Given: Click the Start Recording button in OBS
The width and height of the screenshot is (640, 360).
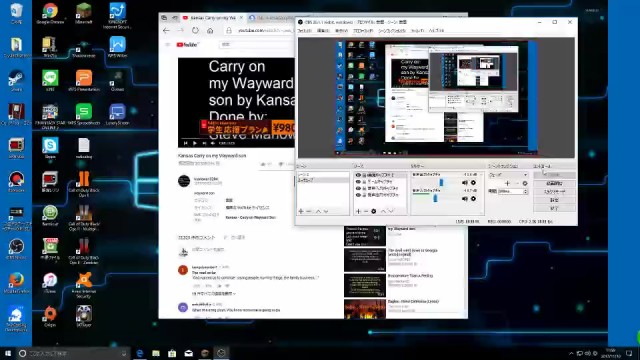Looking at the screenshot, I should (554, 183).
